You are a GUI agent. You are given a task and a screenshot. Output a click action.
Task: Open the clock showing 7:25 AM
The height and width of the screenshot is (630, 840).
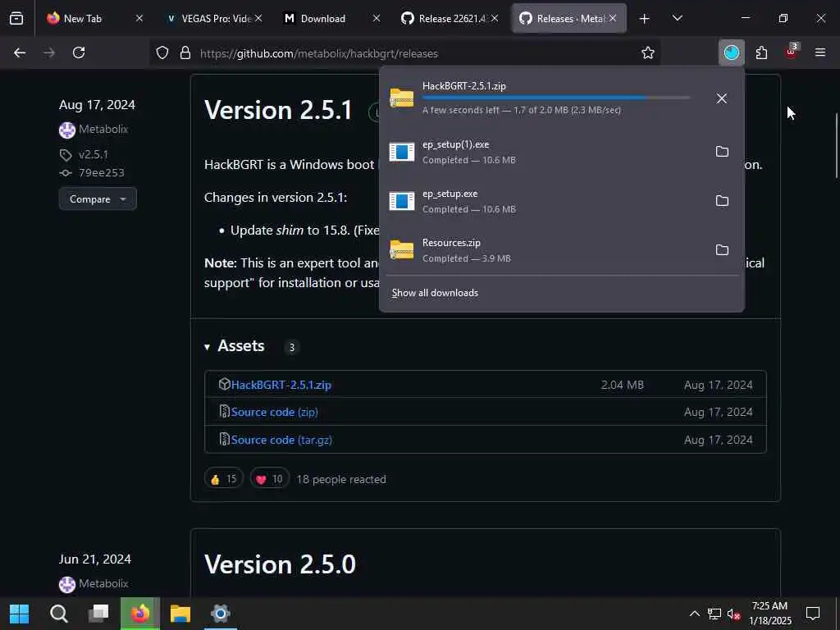coord(769,614)
